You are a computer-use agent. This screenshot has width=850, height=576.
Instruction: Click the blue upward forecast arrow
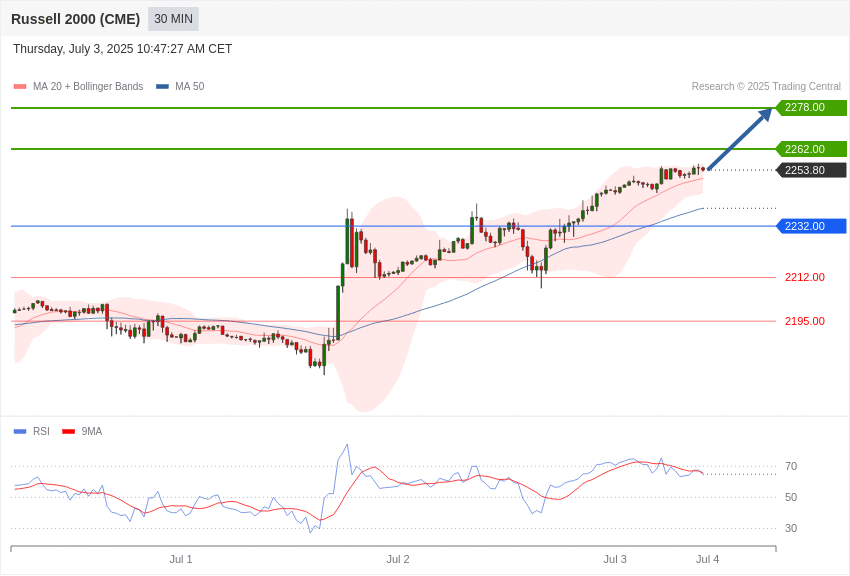tap(739, 139)
